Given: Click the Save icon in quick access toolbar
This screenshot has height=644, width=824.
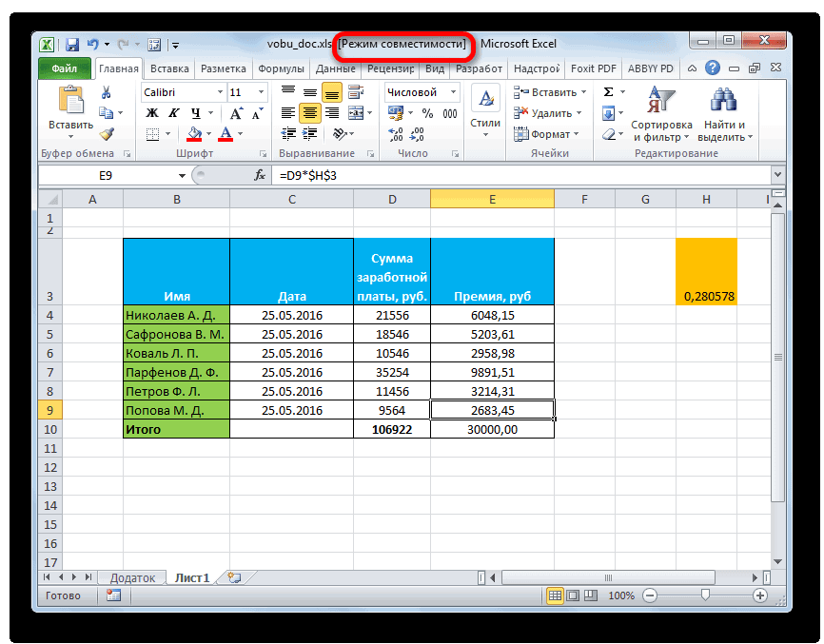Looking at the screenshot, I should [72, 44].
